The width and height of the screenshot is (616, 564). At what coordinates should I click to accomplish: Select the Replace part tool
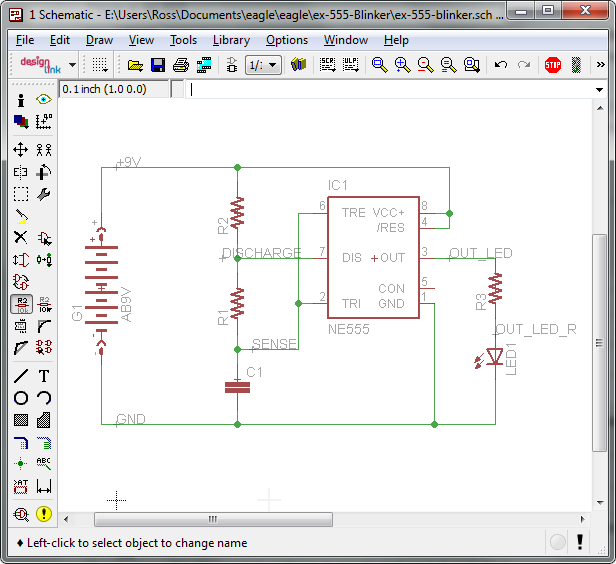(x=21, y=282)
